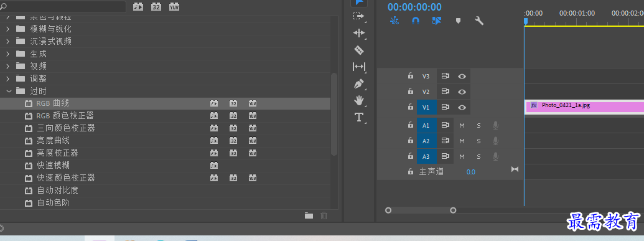
Task: Mute audio track A1
Action: tap(462, 125)
